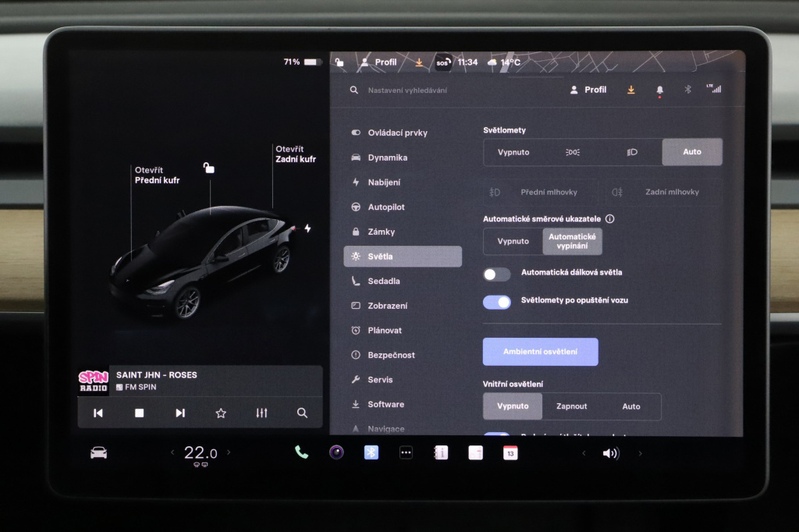The width and height of the screenshot is (799, 532).
Task: Adjust temperature by clicking 22.0 control
Action: click(201, 452)
